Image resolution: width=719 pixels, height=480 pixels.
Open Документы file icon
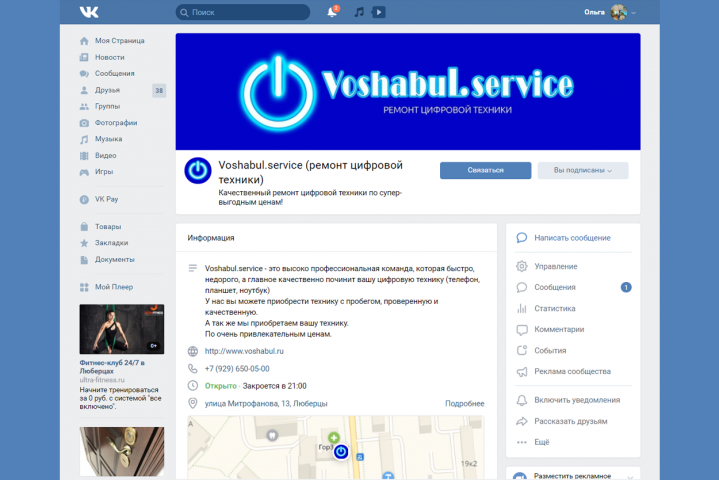[x=84, y=260]
